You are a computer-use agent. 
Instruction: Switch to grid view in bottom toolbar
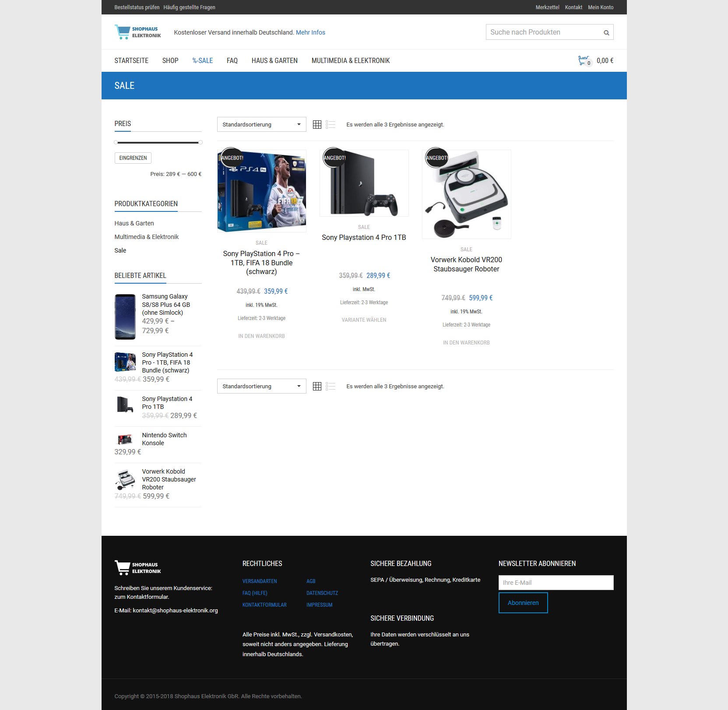(x=317, y=387)
